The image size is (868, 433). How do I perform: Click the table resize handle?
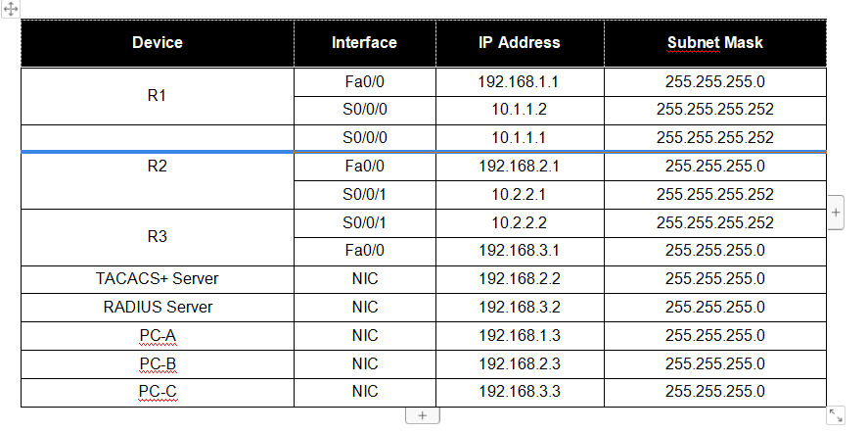click(837, 414)
